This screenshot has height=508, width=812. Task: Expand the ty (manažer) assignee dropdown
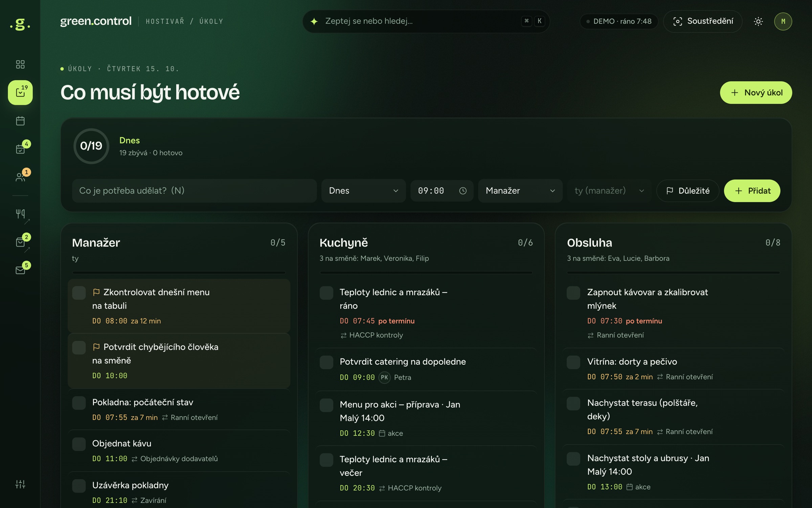(609, 191)
